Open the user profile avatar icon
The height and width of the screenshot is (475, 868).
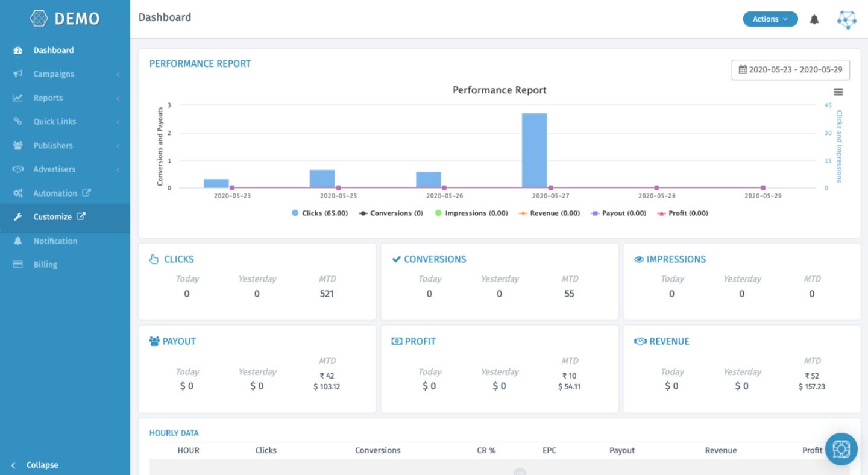tap(846, 19)
